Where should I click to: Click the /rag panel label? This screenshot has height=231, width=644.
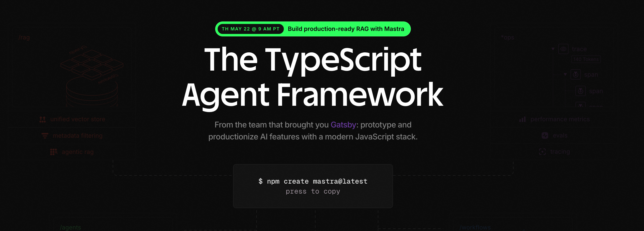click(24, 37)
